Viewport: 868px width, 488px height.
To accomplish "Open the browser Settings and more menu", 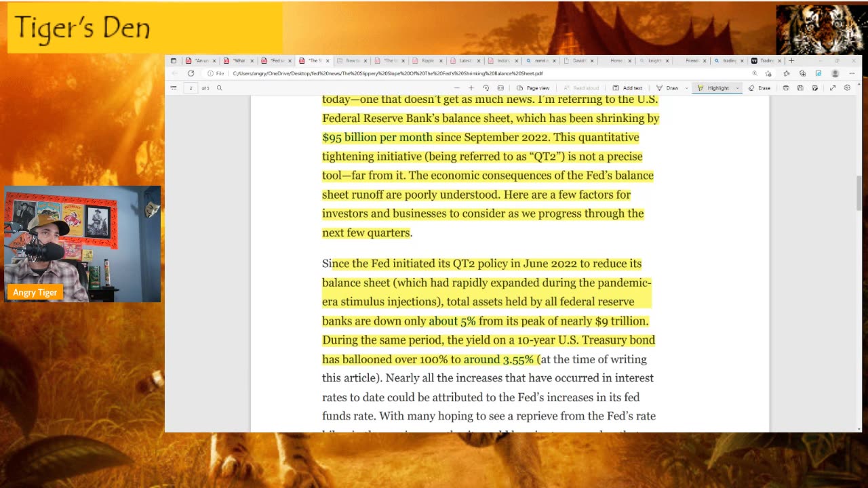I will (852, 73).
